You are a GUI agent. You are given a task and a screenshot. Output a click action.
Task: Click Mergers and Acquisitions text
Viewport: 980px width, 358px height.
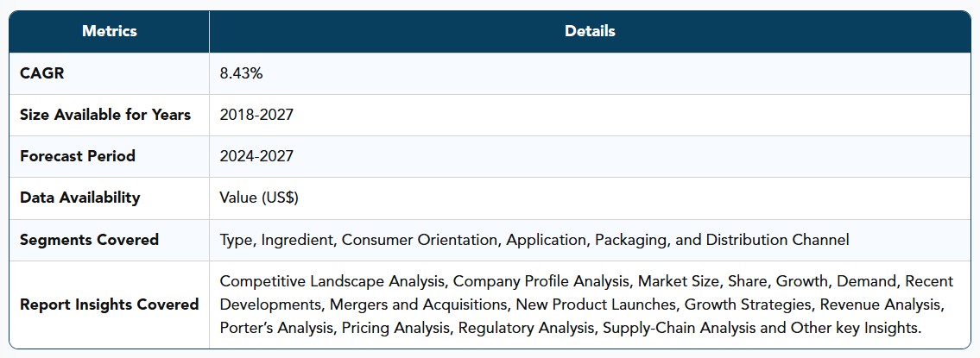pyautogui.click(x=419, y=305)
